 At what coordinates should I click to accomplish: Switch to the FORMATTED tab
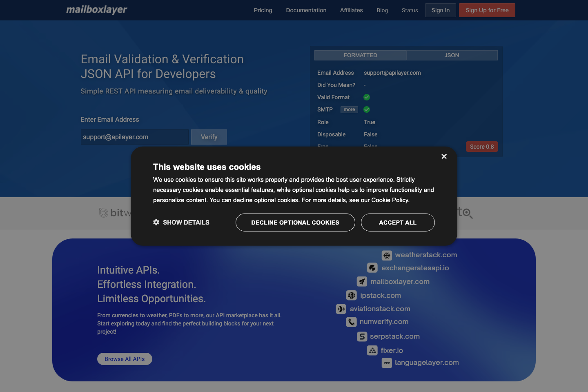360,55
